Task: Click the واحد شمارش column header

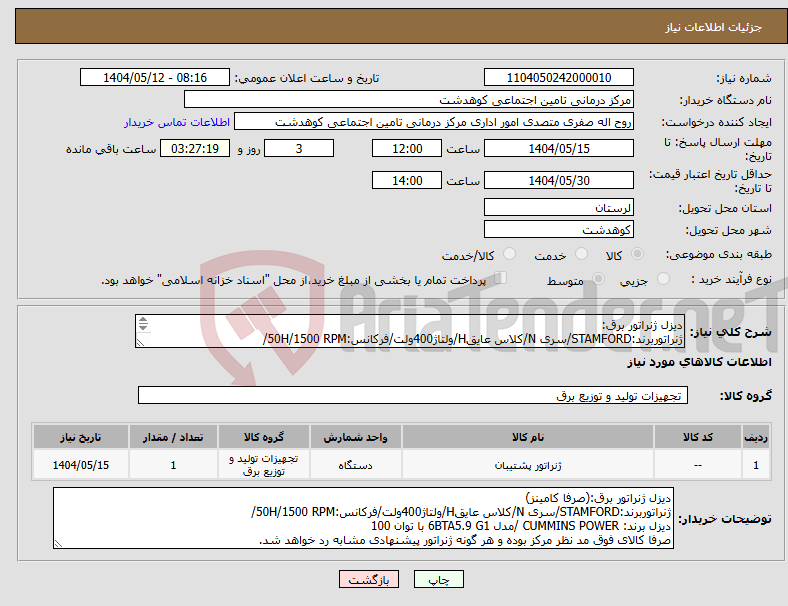Action: click(x=355, y=437)
